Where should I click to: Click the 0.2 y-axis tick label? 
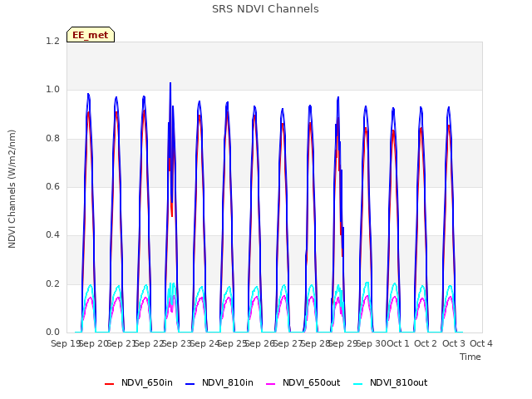pyautogui.click(x=52, y=283)
